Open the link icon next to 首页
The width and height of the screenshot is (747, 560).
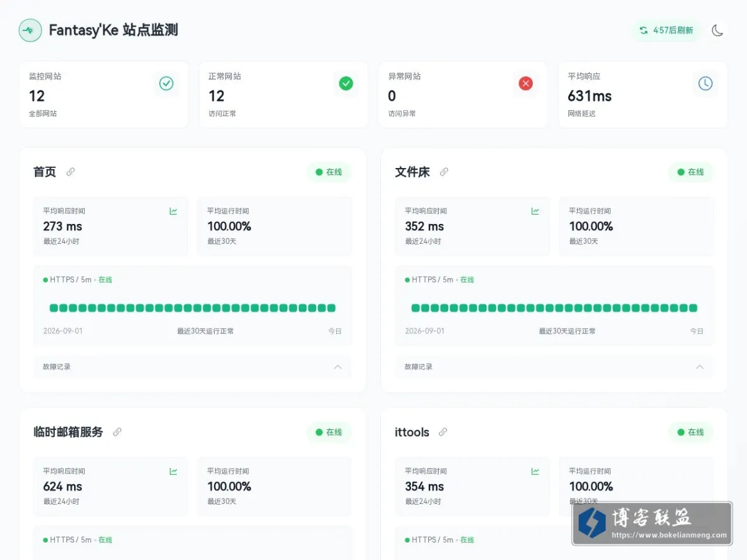pyautogui.click(x=71, y=172)
